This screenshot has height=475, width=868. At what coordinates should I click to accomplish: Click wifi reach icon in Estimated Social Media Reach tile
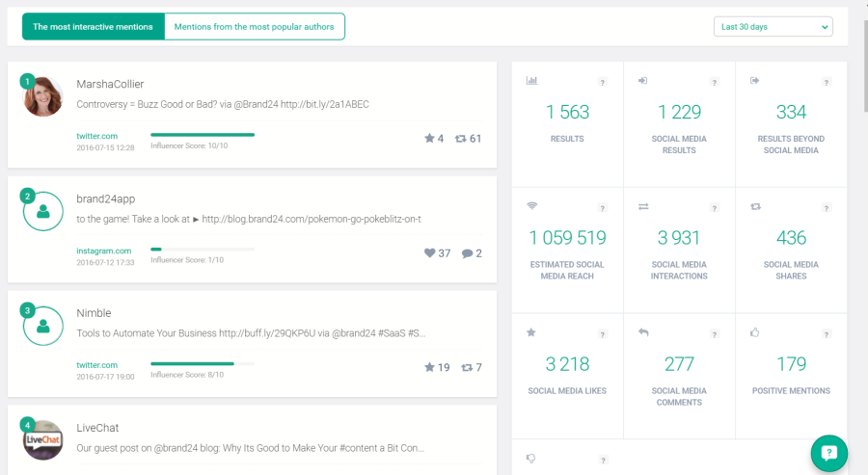tap(532, 206)
